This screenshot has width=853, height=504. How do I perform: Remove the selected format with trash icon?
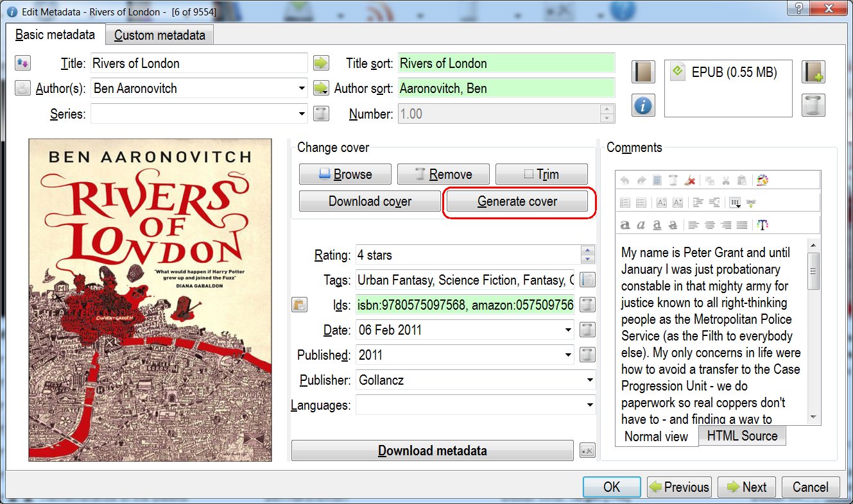(813, 105)
